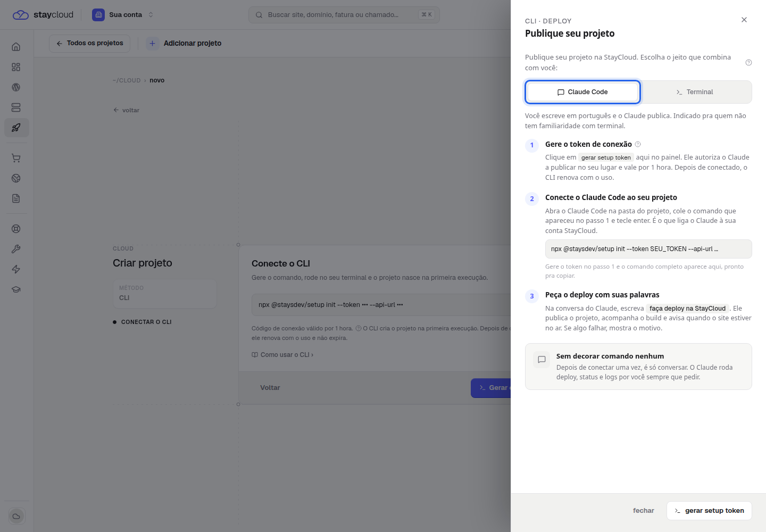Click the 'Conecte o Claude Code ao seu projeto' heading
Image resolution: width=766 pixels, height=532 pixels.
click(611, 197)
